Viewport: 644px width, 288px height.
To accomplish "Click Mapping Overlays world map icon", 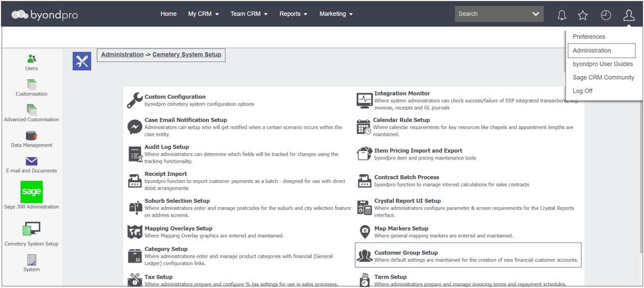I will click(135, 232).
